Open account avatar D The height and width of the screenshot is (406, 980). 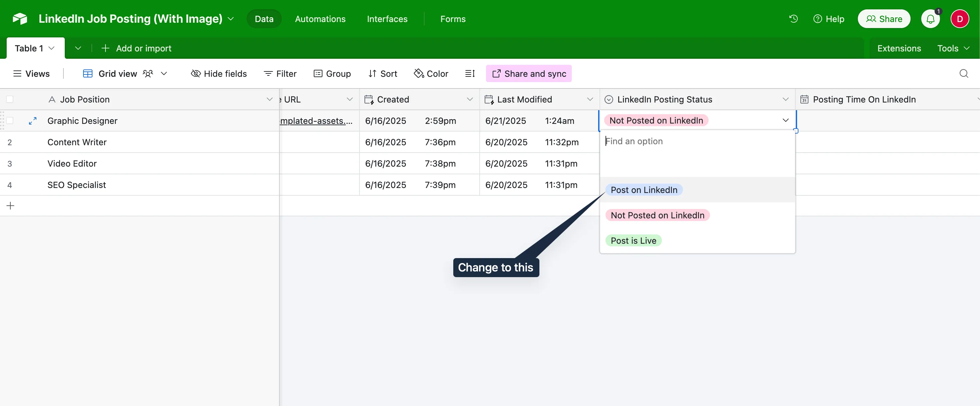[x=959, y=19]
